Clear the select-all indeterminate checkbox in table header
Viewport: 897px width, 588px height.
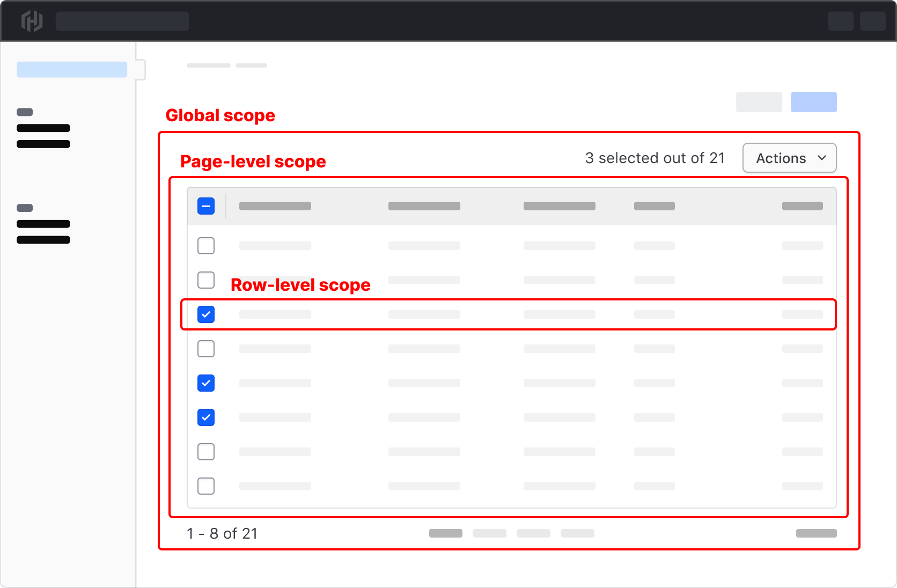[x=205, y=205]
